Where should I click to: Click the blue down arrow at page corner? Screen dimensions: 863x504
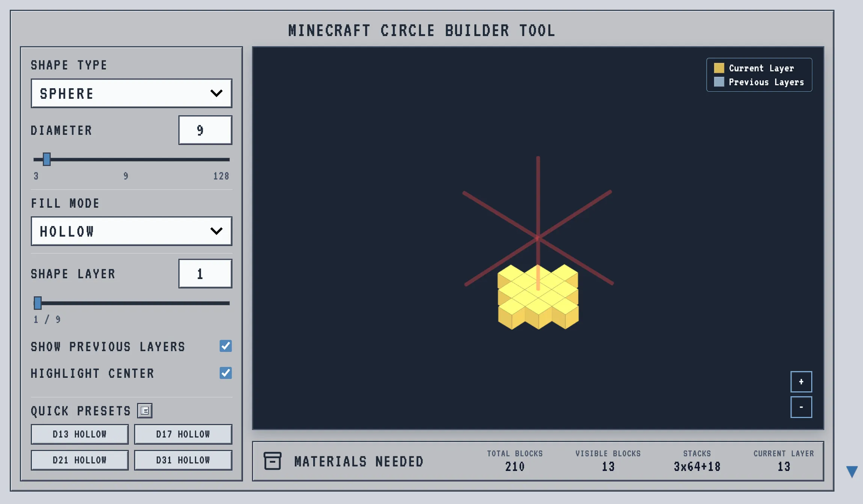point(852,472)
